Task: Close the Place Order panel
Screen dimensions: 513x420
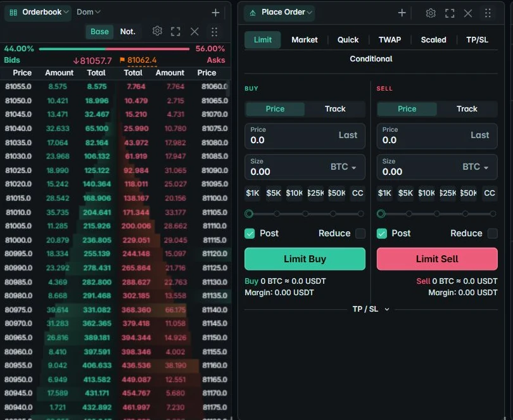Action: [468, 13]
